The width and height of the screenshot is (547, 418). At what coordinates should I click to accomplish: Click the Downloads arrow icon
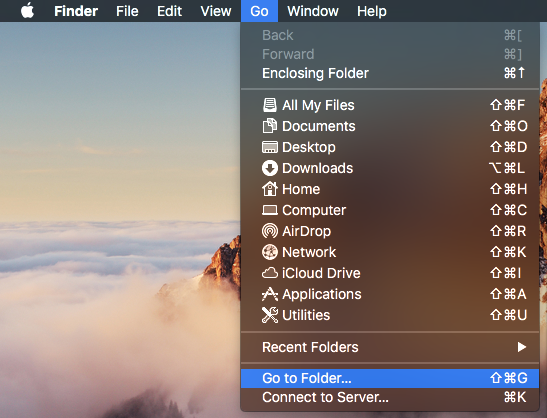[x=270, y=168]
